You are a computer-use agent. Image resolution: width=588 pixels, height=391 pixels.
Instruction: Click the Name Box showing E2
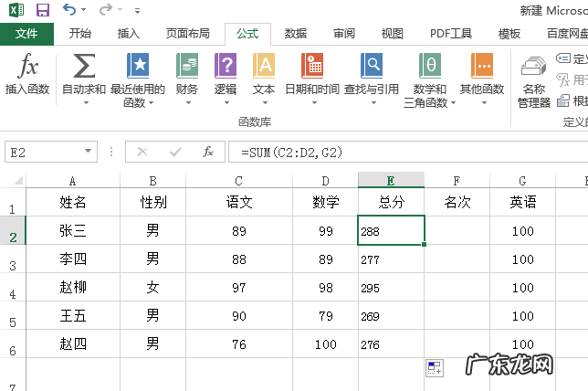pos(51,152)
